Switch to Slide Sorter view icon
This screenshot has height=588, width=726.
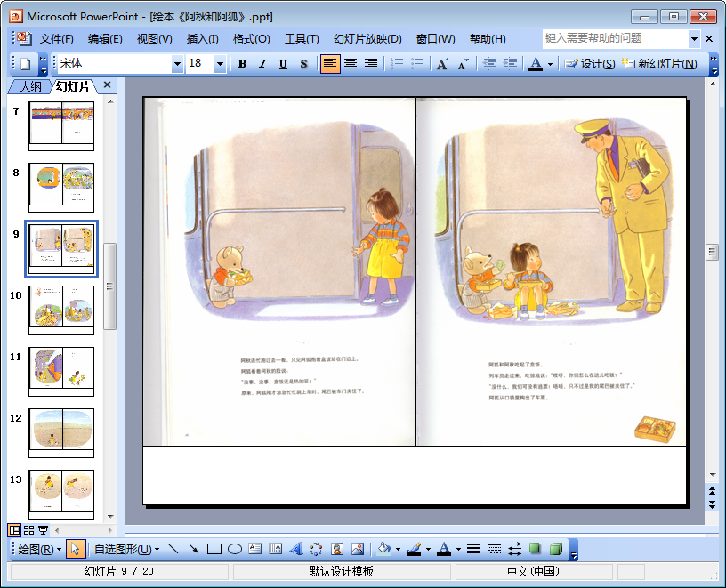pyautogui.click(x=28, y=530)
